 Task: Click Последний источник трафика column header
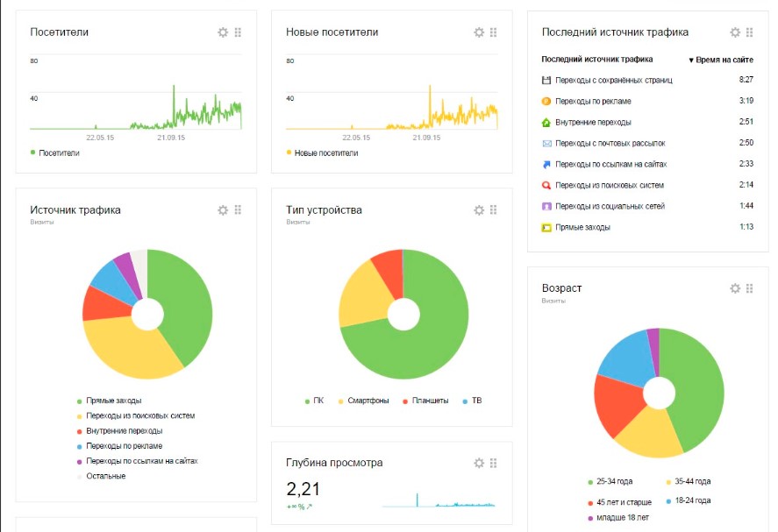[597, 60]
